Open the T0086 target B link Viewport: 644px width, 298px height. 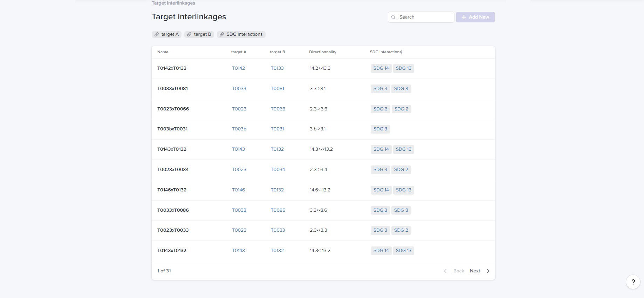[x=278, y=210]
